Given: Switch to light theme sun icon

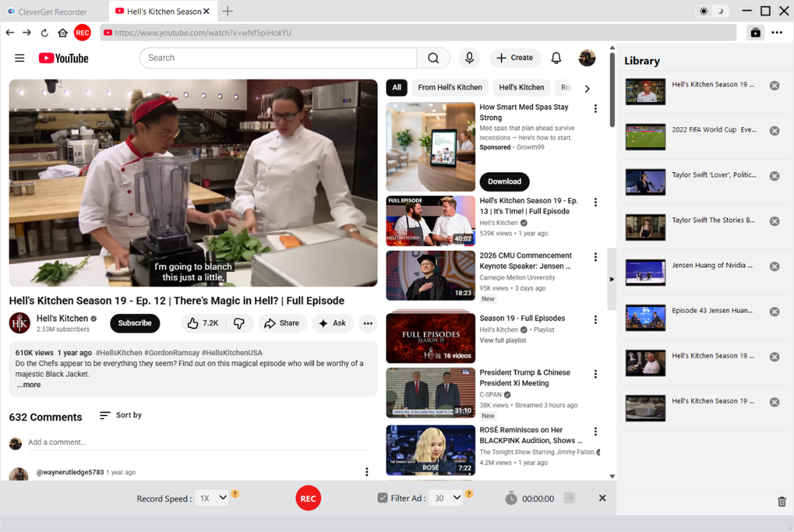Looking at the screenshot, I should pyautogui.click(x=705, y=11).
